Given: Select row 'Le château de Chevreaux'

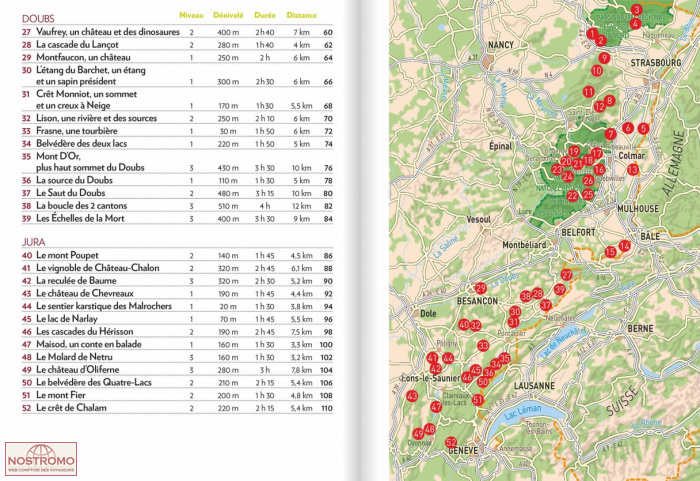Looking at the screenshot, I should pyautogui.click(x=177, y=293).
